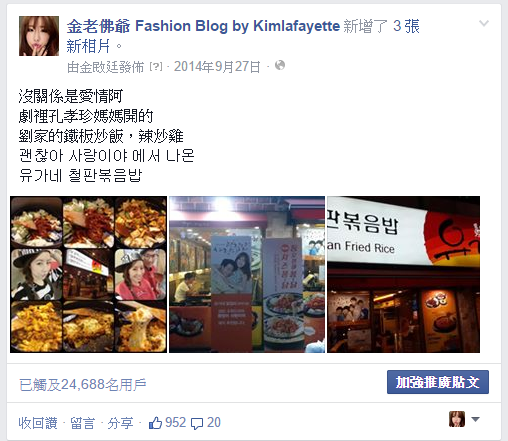Open the 金老佛爺 Fashion Blog page link
Viewport: 508px width, 441px height.
203,26
